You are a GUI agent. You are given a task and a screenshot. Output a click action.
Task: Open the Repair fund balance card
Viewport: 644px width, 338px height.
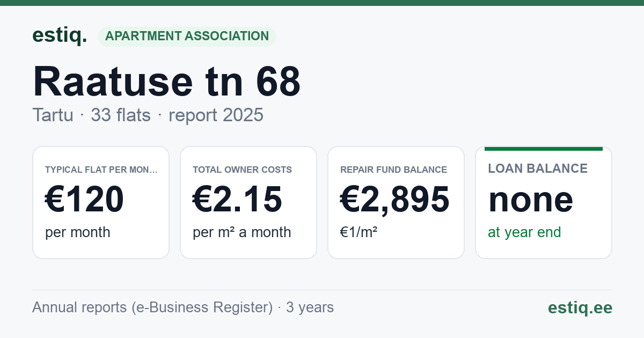(396, 202)
